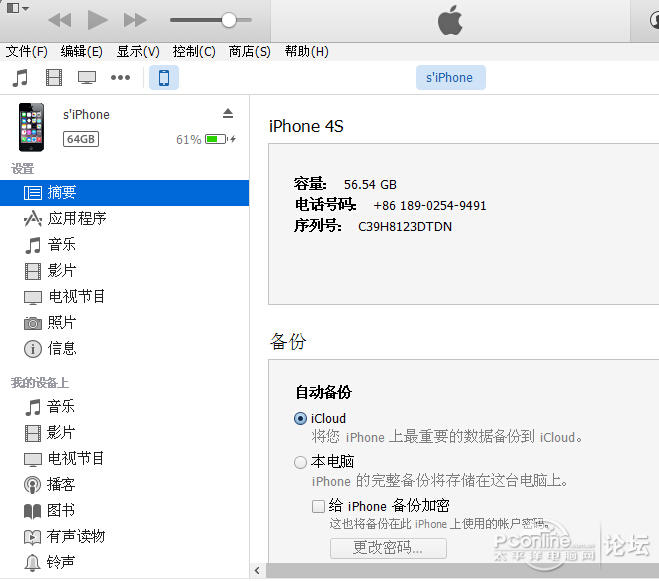Open the 控制(C) menu

coord(194,51)
